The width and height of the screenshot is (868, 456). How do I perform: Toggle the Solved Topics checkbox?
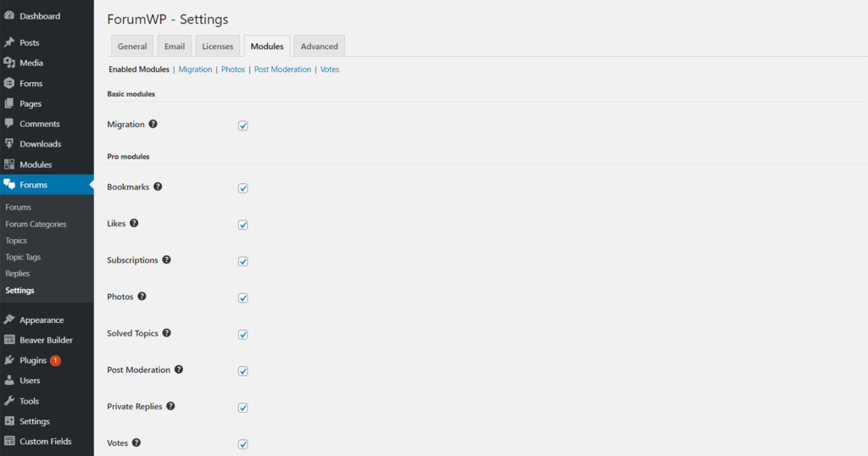pyautogui.click(x=243, y=334)
